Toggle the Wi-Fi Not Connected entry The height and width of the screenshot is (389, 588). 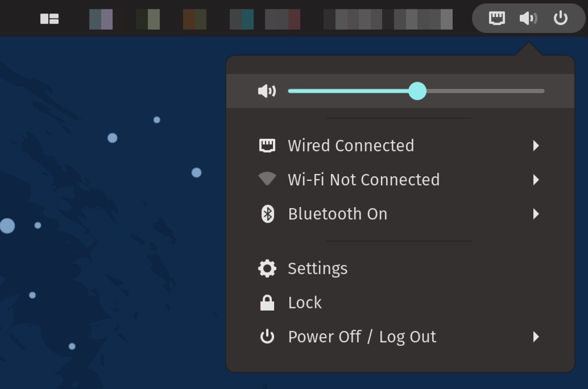pyautogui.click(x=363, y=180)
